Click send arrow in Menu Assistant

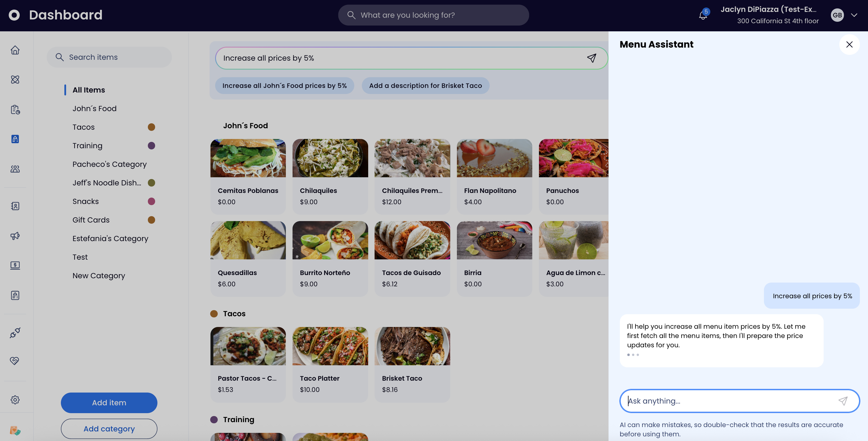click(843, 401)
